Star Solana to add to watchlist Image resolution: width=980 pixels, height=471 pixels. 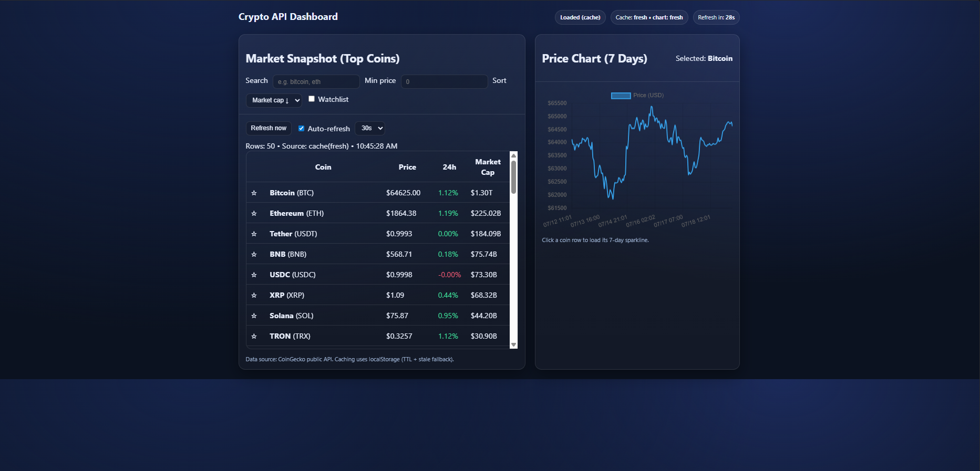[x=254, y=316]
